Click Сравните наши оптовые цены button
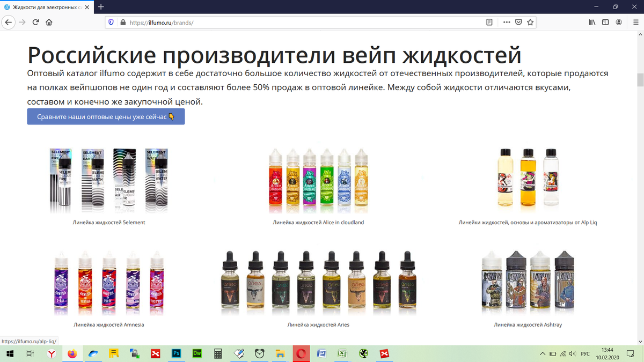Viewport: 644px width, 362px height. [x=106, y=117]
